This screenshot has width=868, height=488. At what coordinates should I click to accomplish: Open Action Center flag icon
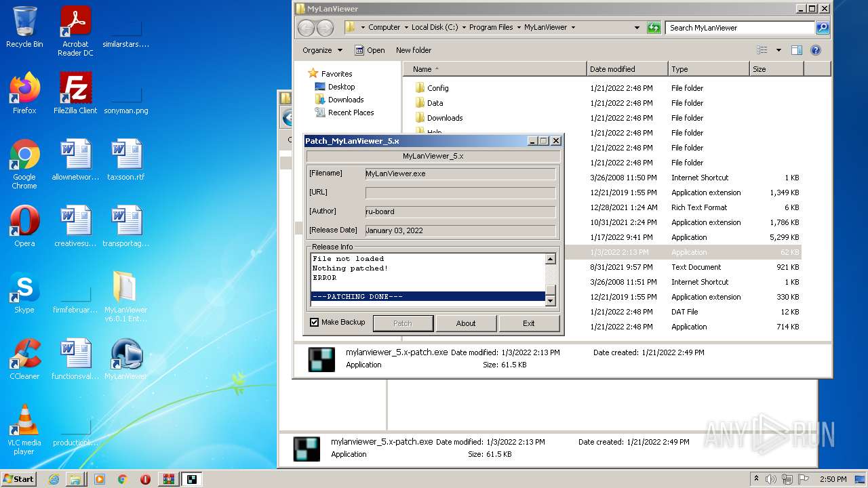(804, 479)
